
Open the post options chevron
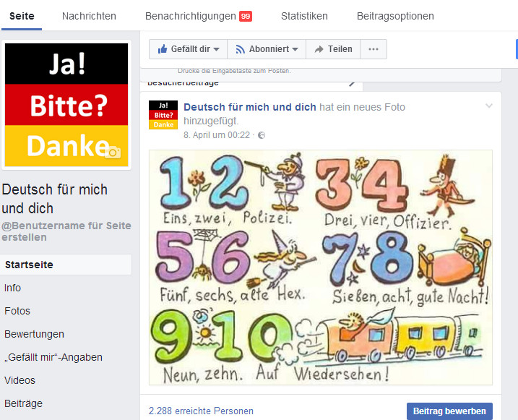point(489,106)
